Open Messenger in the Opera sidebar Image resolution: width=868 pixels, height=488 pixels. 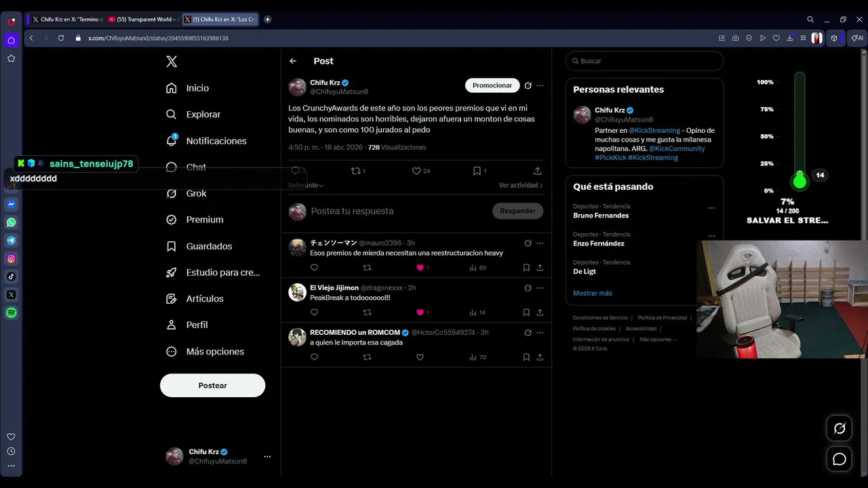coord(12,204)
